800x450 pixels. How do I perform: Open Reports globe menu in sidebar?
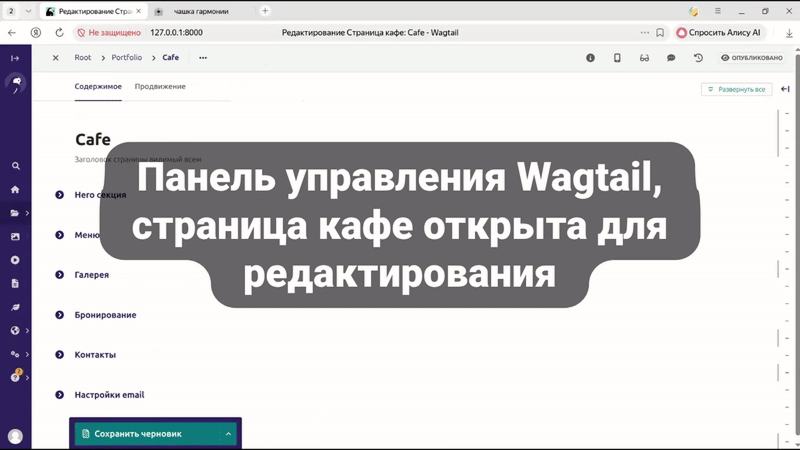(15, 331)
